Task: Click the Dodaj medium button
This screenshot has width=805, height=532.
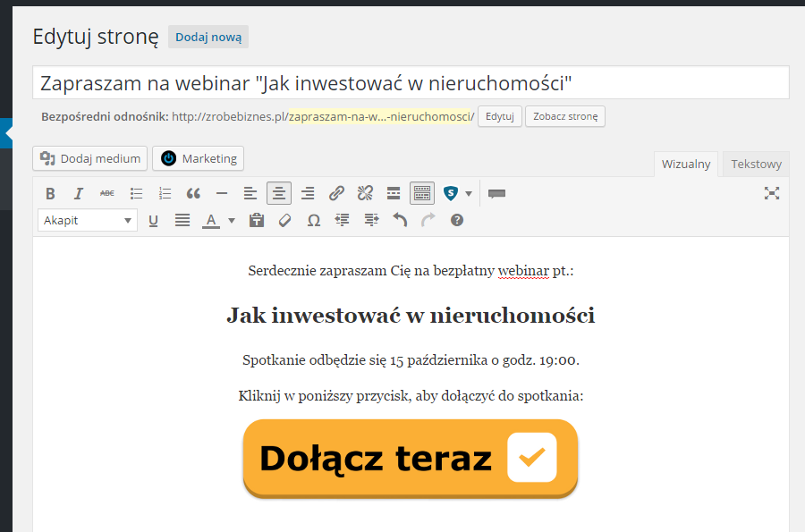Action: [89, 158]
